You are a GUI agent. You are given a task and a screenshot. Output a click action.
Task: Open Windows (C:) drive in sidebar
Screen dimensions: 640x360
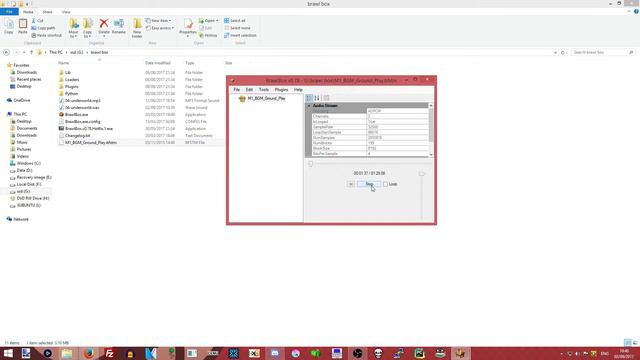pyautogui.click(x=29, y=163)
